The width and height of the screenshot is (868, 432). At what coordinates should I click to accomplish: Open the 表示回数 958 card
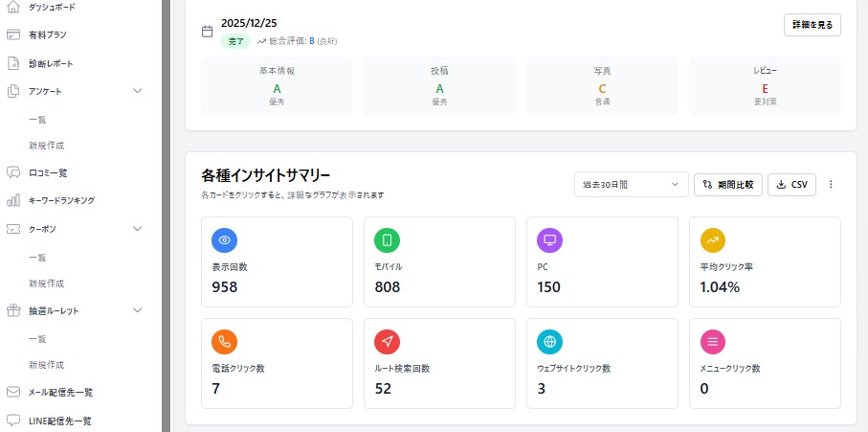pyautogui.click(x=277, y=261)
